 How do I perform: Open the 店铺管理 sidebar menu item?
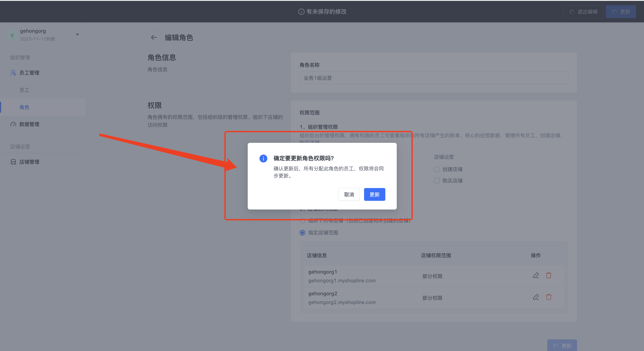tap(29, 162)
